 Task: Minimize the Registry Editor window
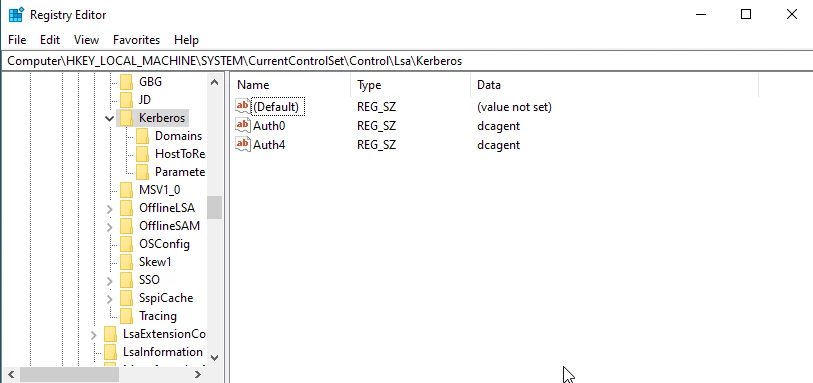tap(700, 15)
